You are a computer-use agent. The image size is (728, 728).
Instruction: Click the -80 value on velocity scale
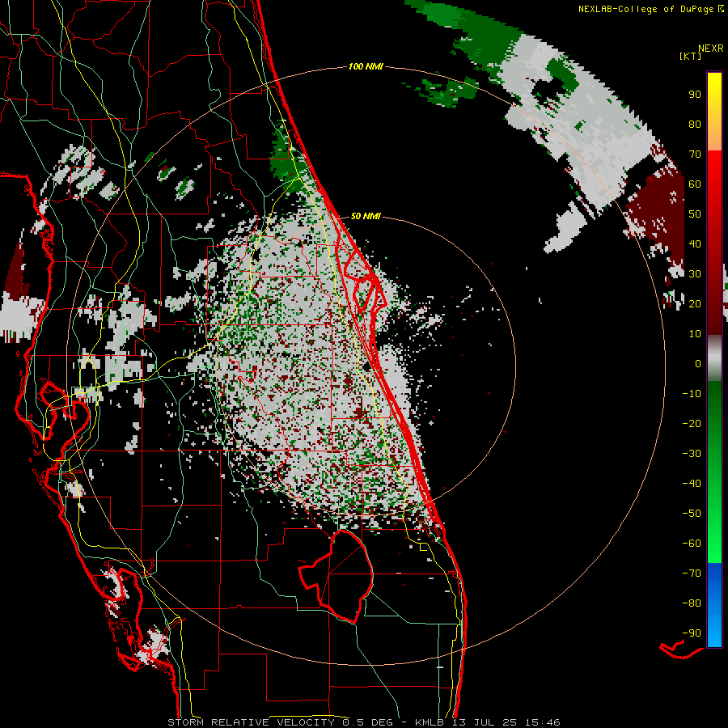pyautogui.click(x=692, y=603)
